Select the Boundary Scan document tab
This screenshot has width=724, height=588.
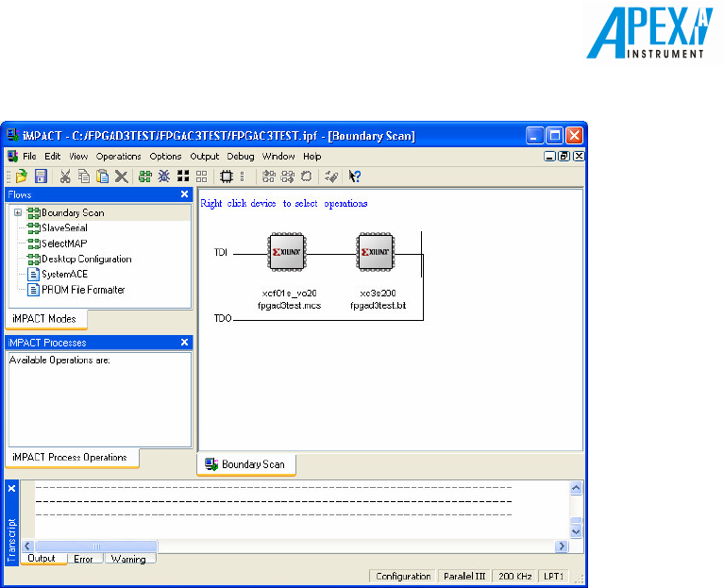tap(246, 464)
